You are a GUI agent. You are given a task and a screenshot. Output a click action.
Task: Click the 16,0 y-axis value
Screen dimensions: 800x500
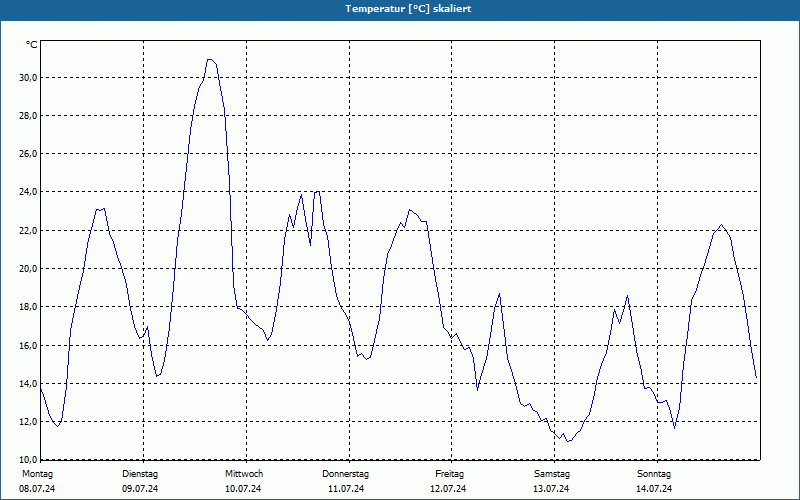click(27, 345)
